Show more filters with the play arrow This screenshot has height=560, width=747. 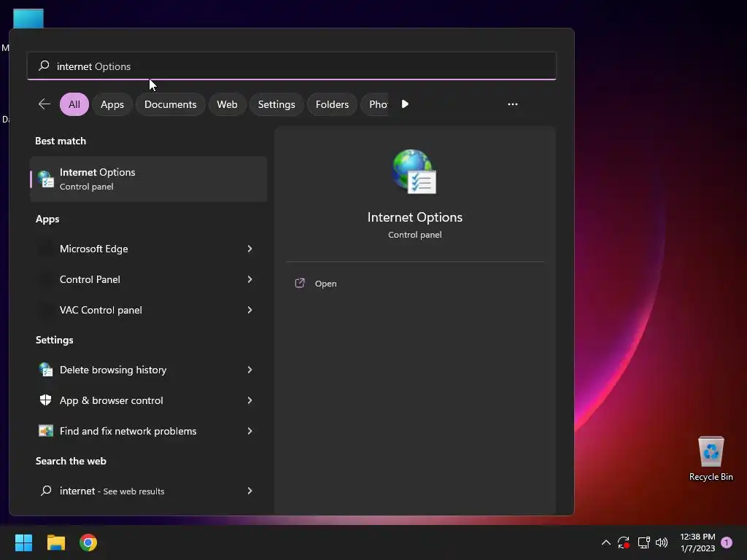tap(405, 104)
